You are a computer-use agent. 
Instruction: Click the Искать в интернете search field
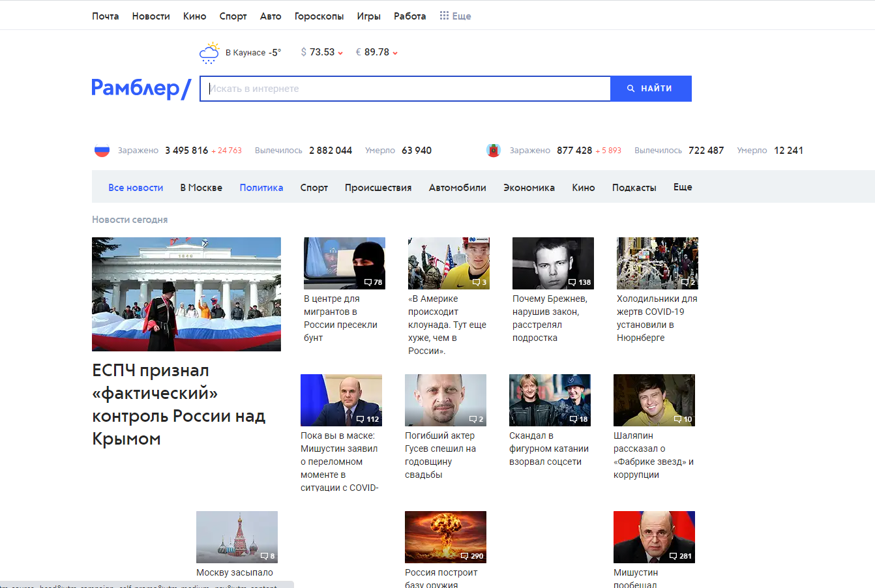(x=405, y=89)
